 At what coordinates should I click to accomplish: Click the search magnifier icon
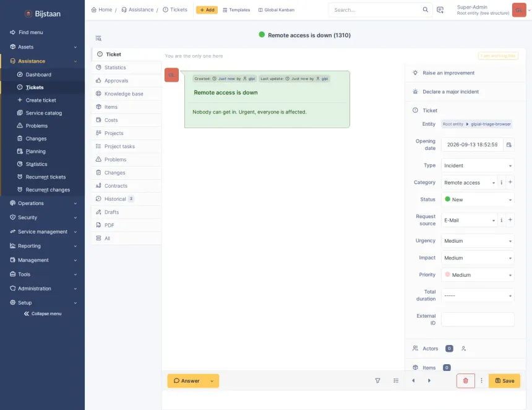[x=425, y=9]
